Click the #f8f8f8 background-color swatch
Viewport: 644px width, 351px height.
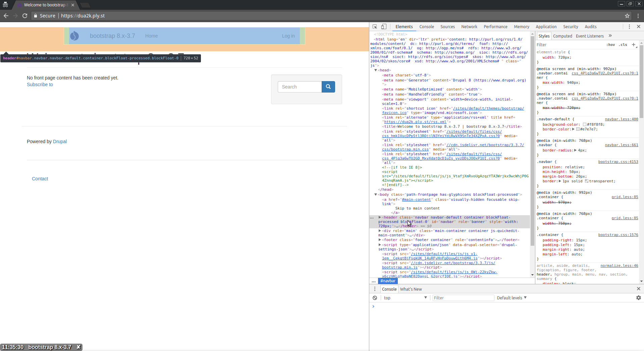click(585, 124)
